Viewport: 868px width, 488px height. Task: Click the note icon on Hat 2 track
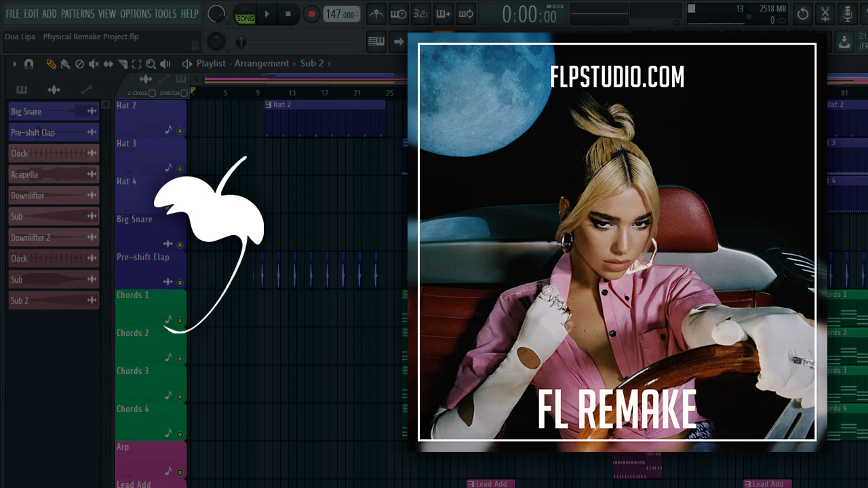click(169, 129)
